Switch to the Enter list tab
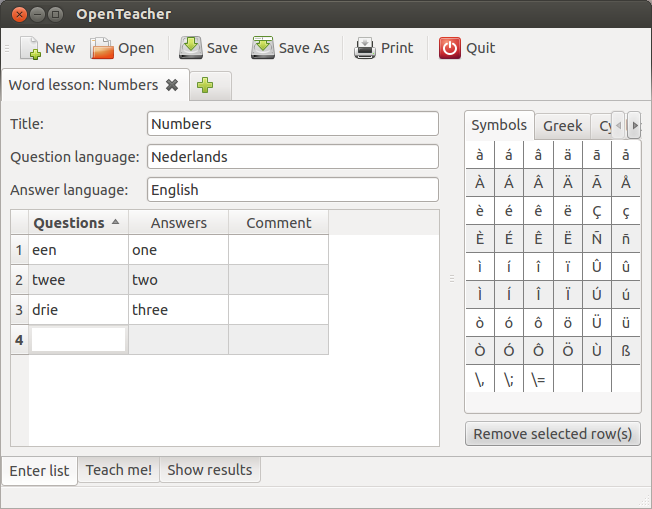The image size is (652, 509). click(x=39, y=471)
